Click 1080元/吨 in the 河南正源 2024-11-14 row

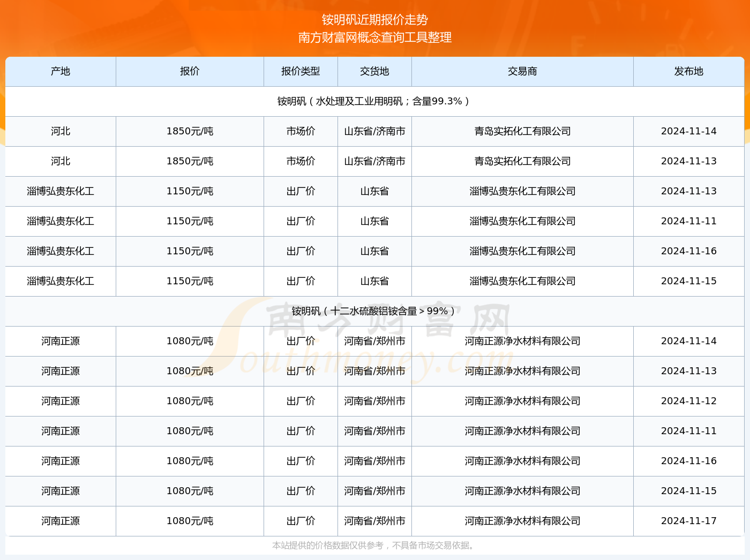tap(190, 341)
